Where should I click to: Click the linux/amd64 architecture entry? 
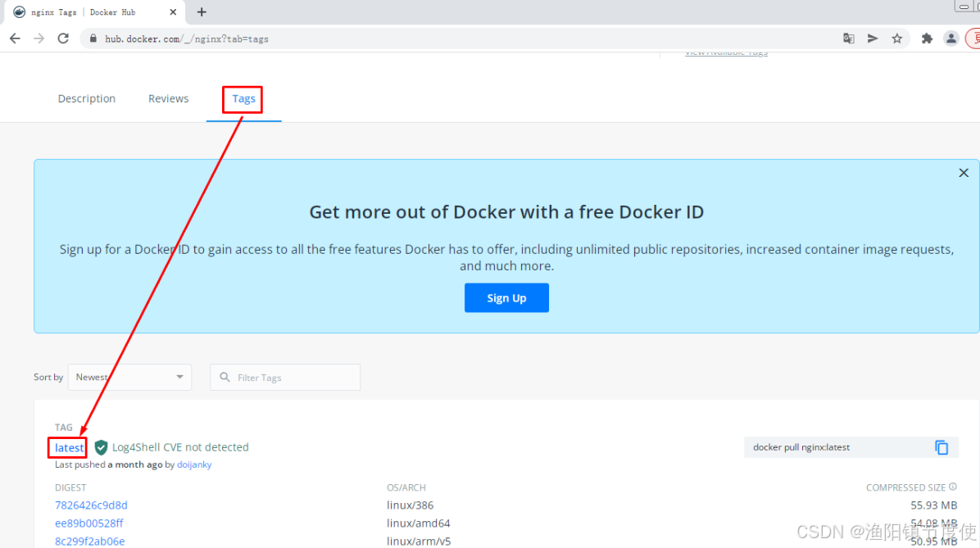418,523
